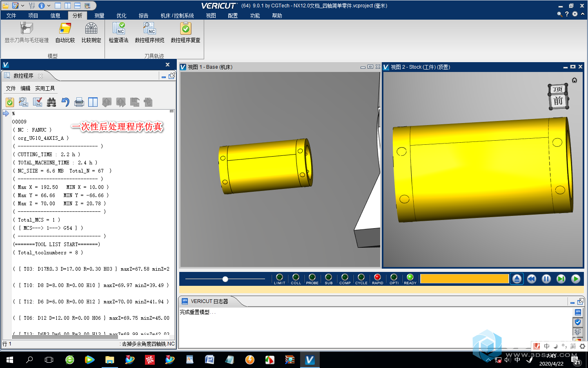Click the save project icon in quick access bar
The image size is (588, 368).
pyautogui.click(x=15, y=6)
